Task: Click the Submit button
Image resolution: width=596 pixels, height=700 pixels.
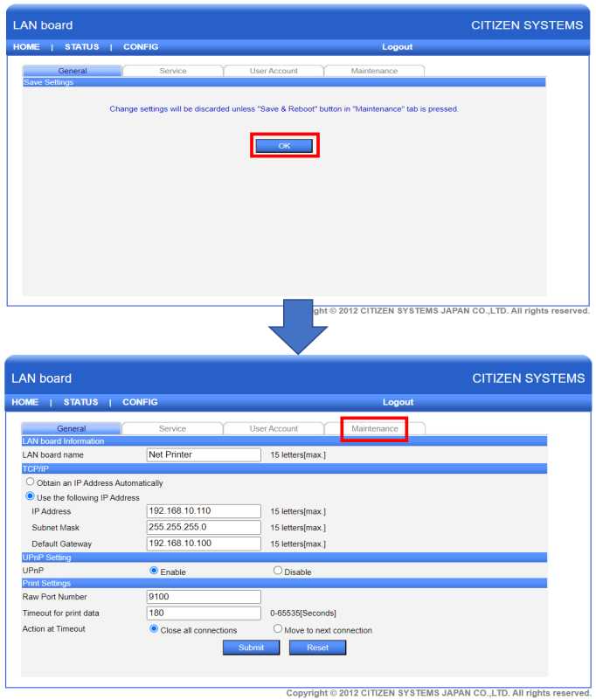Action: coord(252,648)
